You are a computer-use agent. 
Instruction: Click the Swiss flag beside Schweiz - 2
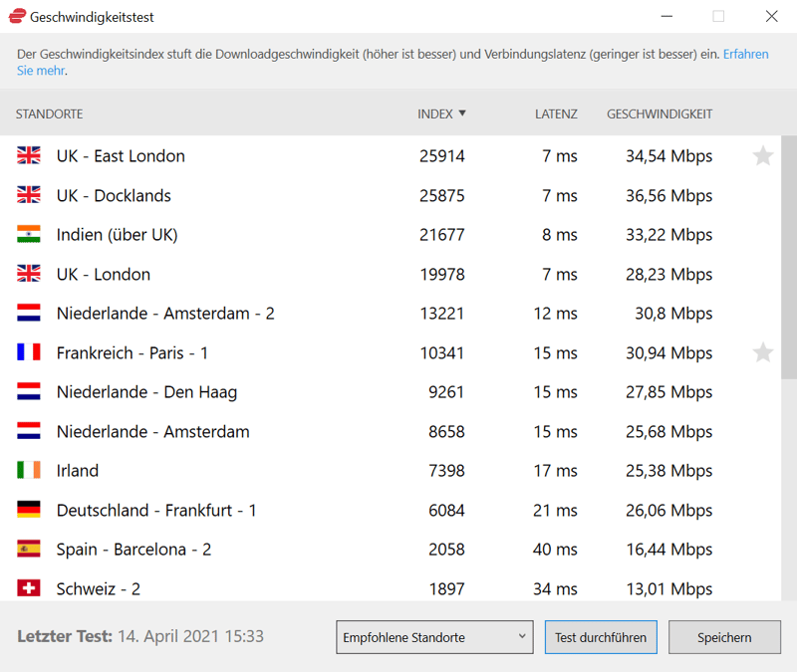pyautogui.click(x=29, y=588)
